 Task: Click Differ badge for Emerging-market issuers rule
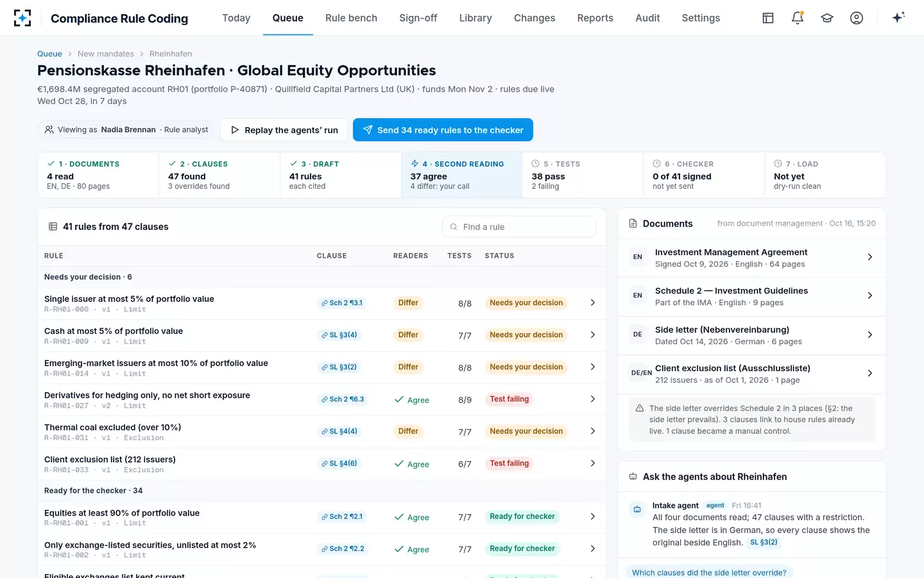[x=408, y=367]
